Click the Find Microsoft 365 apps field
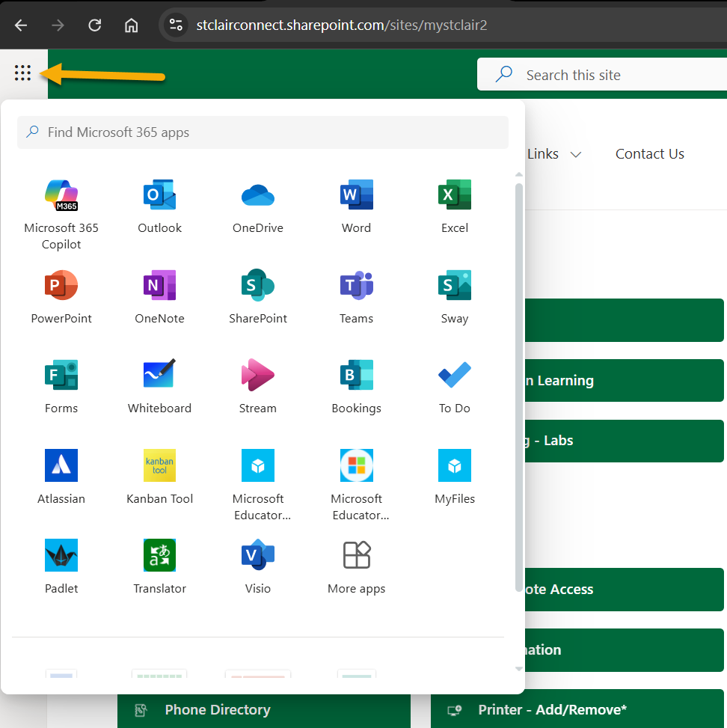Viewport: 727px width, 728px height. click(262, 132)
